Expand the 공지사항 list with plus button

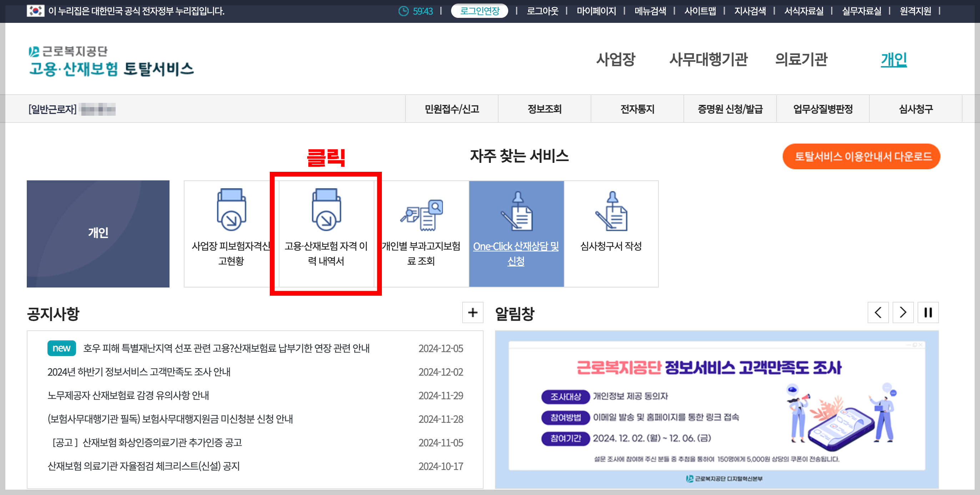pyautogui.click(x=473, y=313)
